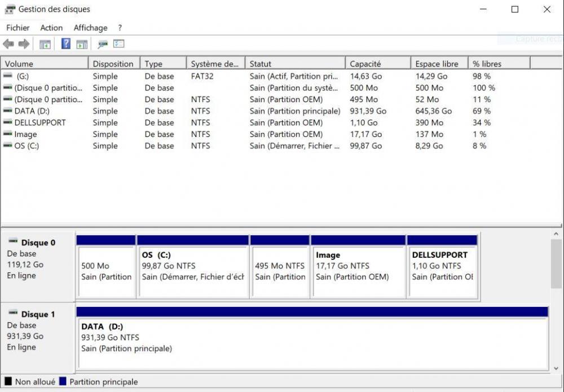The height and width of the screenshot is (392, 564).
Task: Open the Fichier menu
Action: (17, 28)
